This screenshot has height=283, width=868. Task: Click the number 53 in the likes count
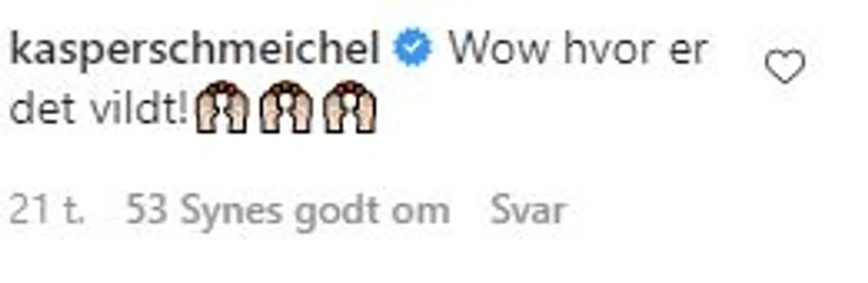148,211
